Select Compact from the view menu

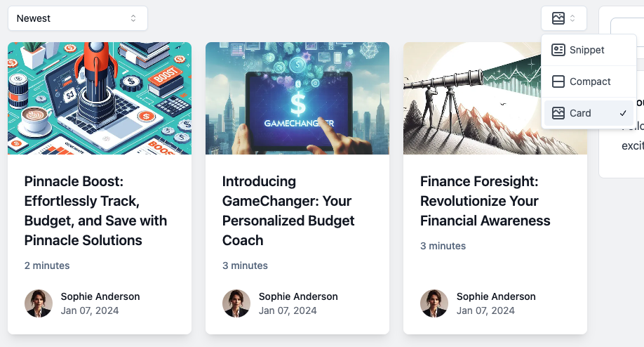click(x=589, y=81)
